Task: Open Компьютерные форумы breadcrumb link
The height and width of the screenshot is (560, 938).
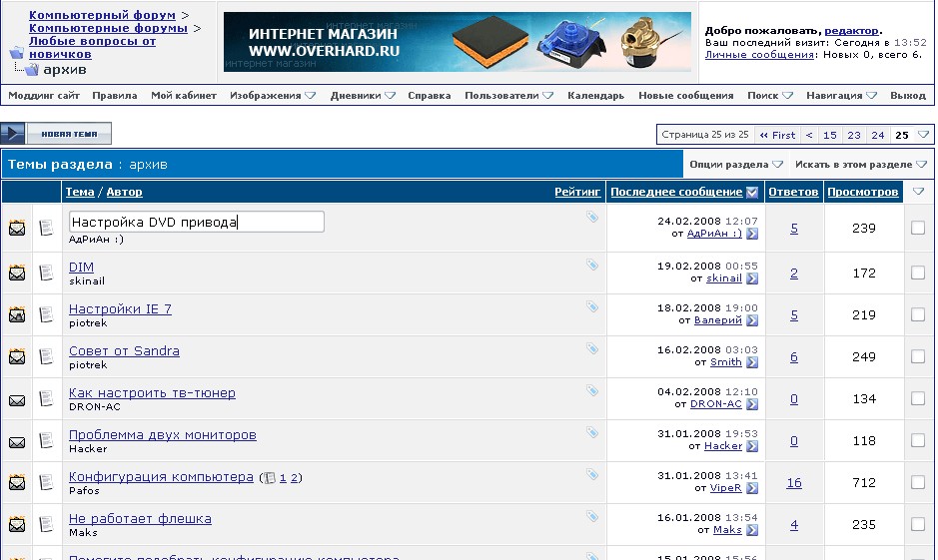Action: [108, 28]
